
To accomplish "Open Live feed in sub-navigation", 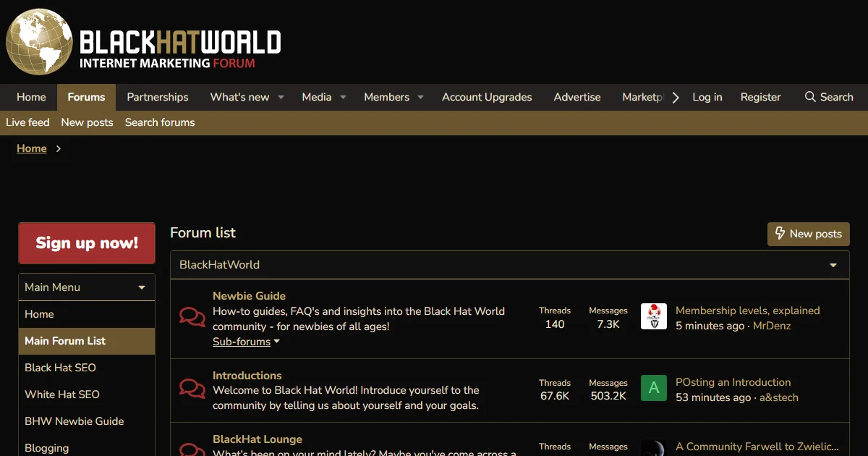I will click(x=27, y=122).
